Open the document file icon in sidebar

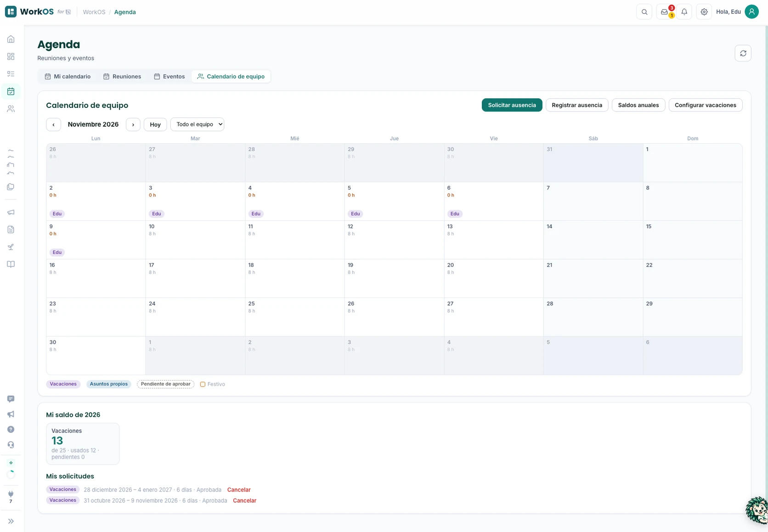click(x=11, y=230)
